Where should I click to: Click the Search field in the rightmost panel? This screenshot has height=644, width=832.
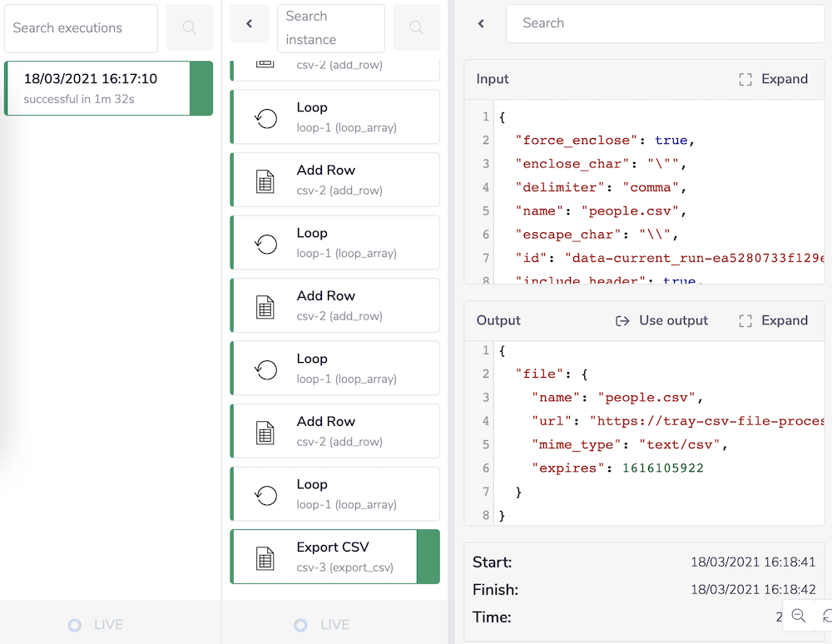[665, 23]
